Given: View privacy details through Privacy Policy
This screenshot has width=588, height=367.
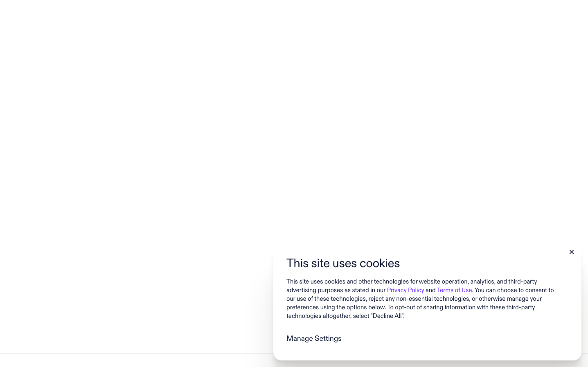Looking at the screenshot, I should pos(405,290).
